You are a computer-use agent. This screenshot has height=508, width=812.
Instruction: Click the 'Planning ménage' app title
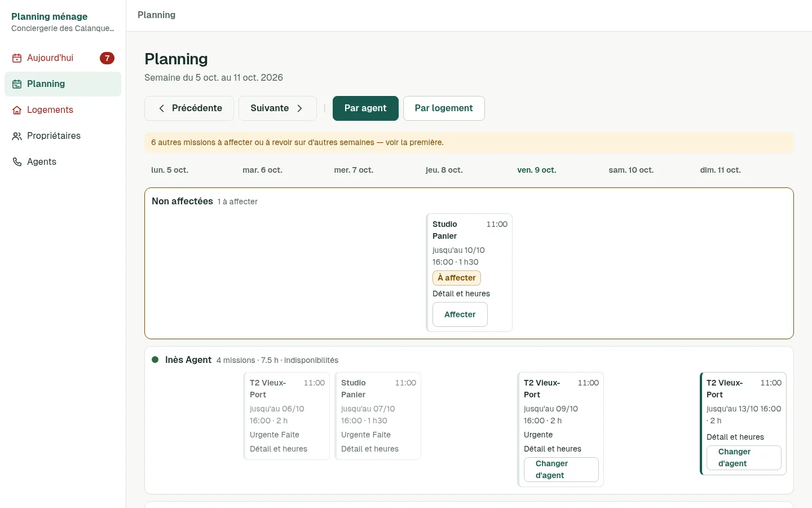coord(50,16)
